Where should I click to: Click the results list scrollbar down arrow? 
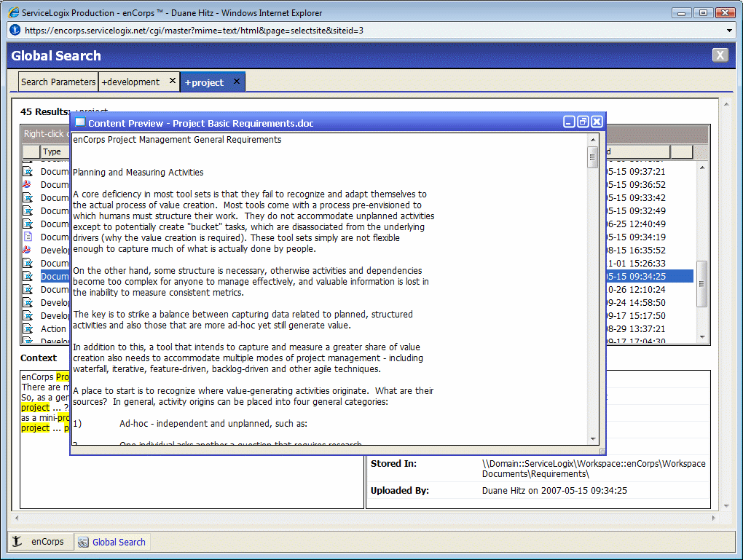702,337
